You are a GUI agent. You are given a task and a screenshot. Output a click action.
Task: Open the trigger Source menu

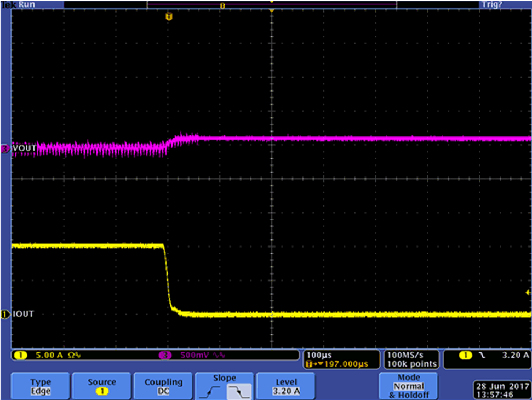[x=102, y=386]
